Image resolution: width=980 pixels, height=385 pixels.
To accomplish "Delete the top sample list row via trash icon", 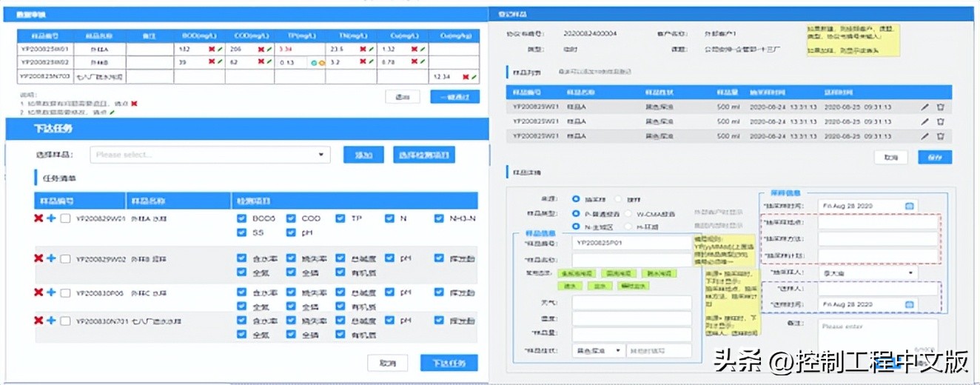I will coord(941,107).
